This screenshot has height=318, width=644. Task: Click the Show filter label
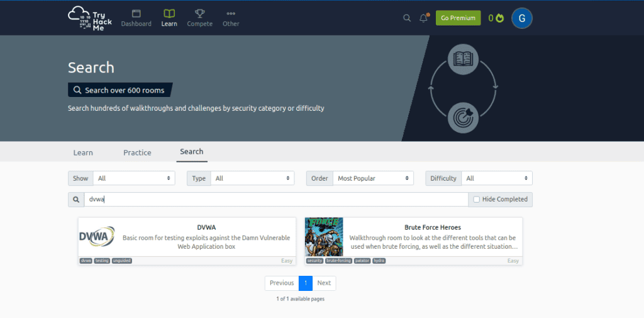point(80,179)
